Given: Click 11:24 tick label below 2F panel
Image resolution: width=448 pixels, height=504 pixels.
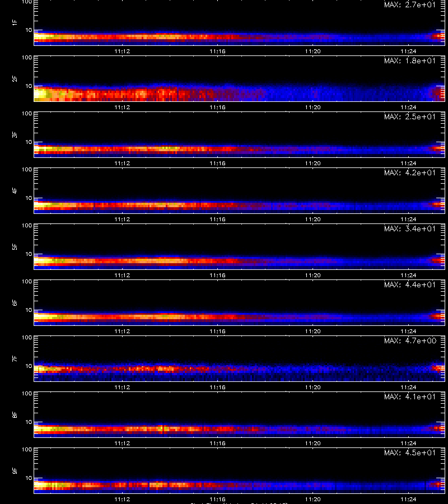Looking at the screenshot, I should pyautogui.click(x=408, y=108).
